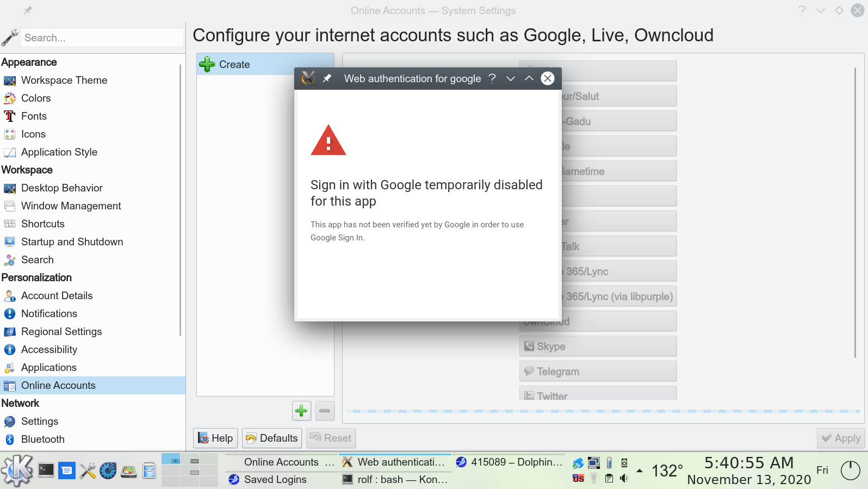The height and width of the screenshot is (489, 868).
Task: Select the Twitter account provider
Action: point(598,393)
